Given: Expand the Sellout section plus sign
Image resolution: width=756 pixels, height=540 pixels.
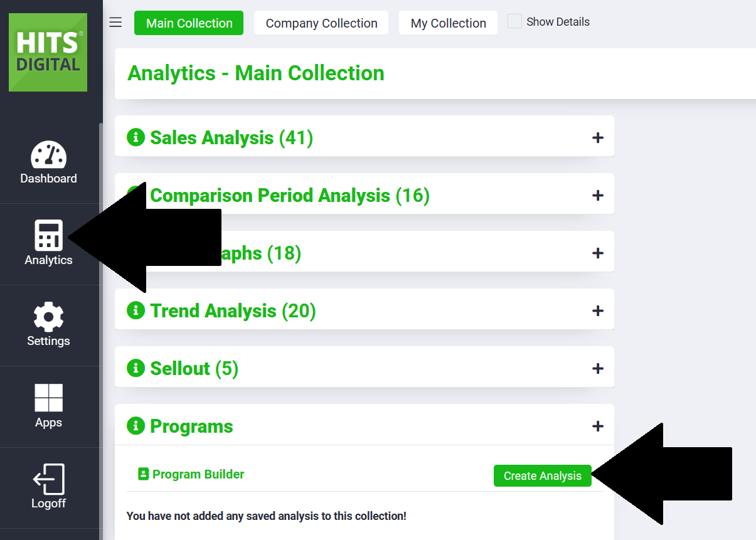Looking at the screenshot, I should pyautogui.click(x=598, y=368).
